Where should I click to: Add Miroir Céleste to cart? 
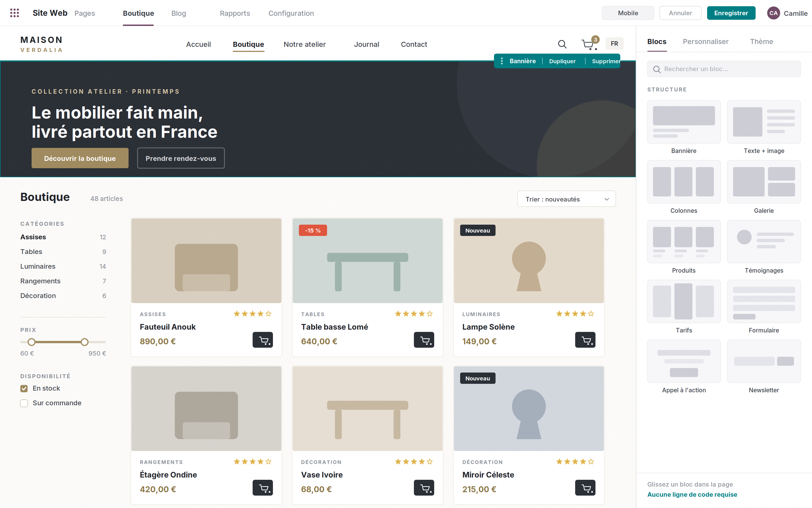pos(585,487)
